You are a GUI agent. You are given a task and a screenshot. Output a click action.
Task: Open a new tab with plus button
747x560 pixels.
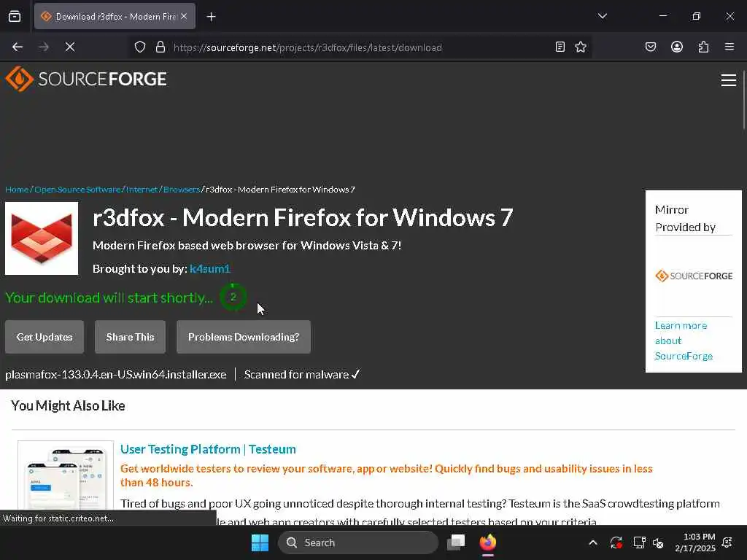pyautogui.click(x=211, y=17)
